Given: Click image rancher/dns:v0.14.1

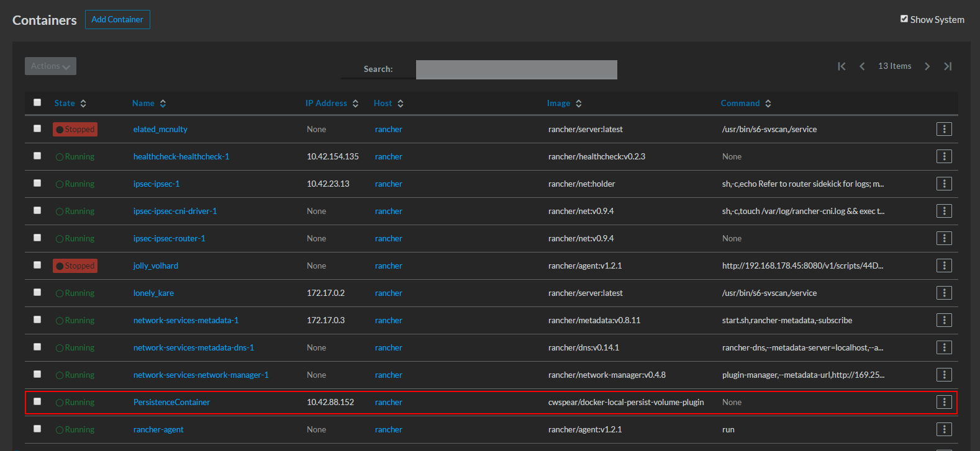Looking at the screenshot, I should tap(584, 347).
